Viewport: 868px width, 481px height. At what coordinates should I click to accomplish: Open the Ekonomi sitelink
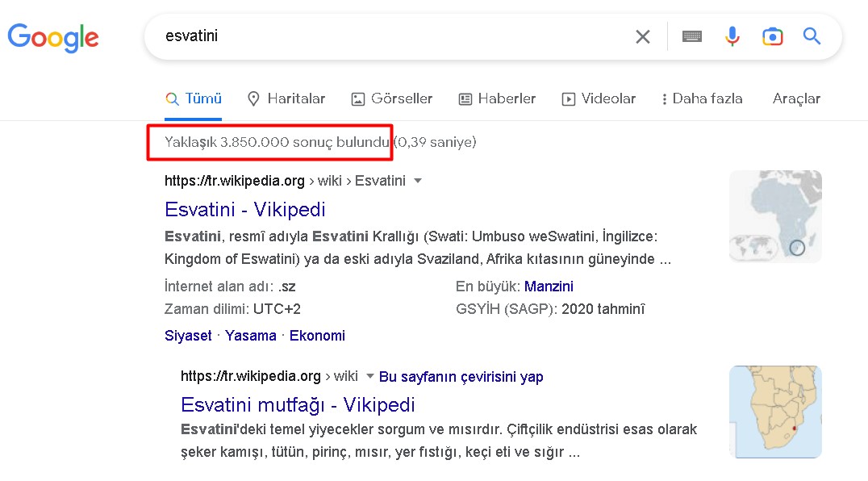click(x=317, y=336)
